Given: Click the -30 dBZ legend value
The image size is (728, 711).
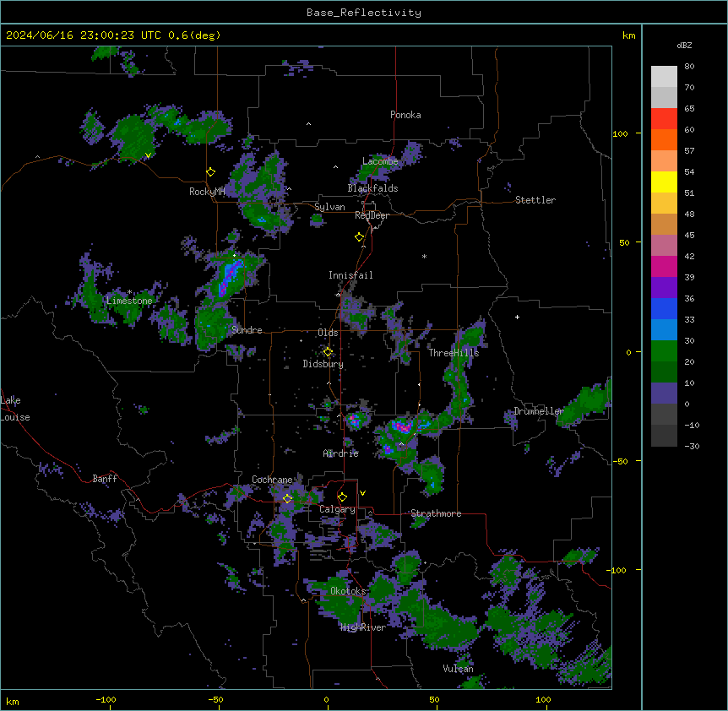Looking at the screenshot, I should tap(692, 446).
